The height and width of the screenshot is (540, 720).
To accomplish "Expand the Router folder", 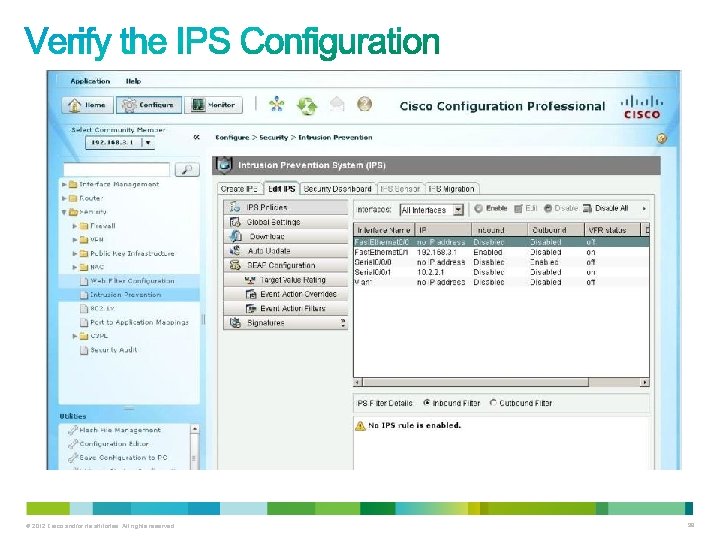I will [x=64, y=198].
